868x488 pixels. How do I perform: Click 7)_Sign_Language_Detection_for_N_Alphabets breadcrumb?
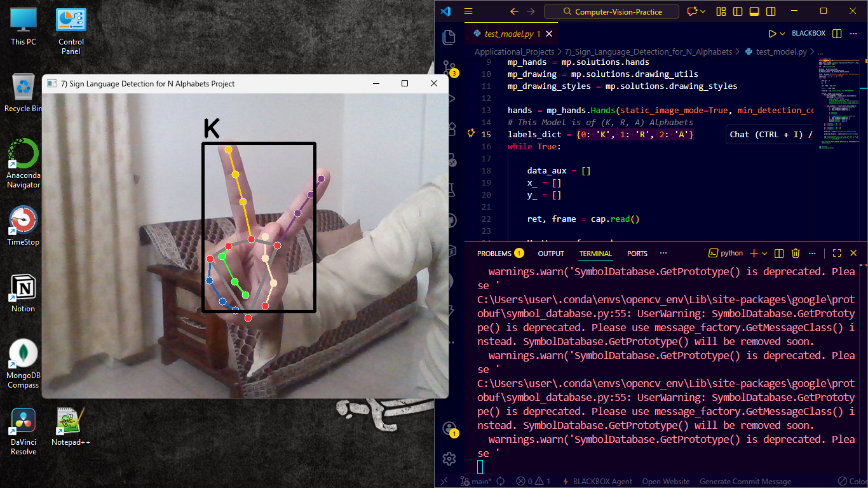648,52
